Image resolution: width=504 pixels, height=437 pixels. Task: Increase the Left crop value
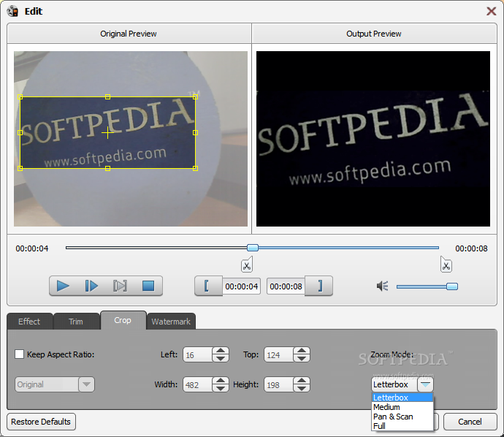point(221,351)
